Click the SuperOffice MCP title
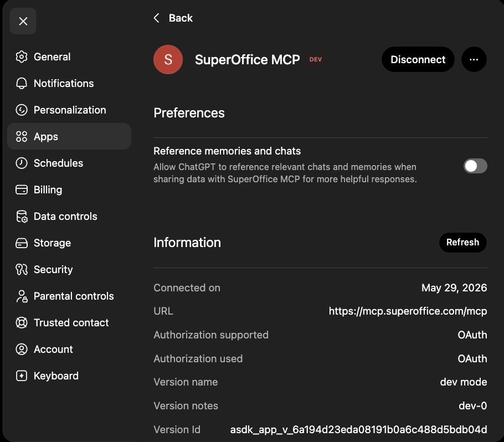Screen dimensions: 504x442 (247, 59)
